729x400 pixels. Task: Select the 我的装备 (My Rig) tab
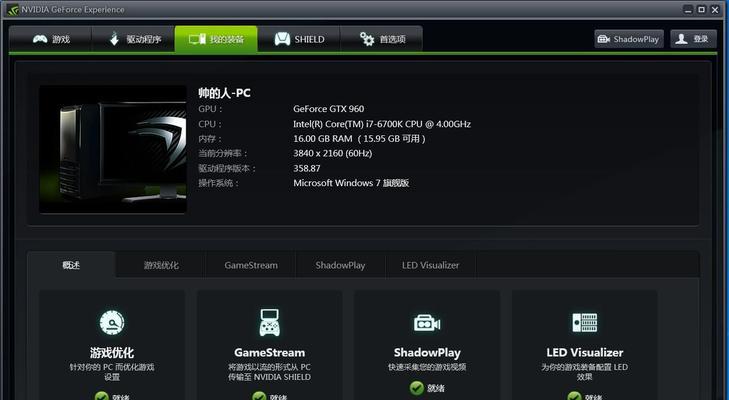[216, 39]
